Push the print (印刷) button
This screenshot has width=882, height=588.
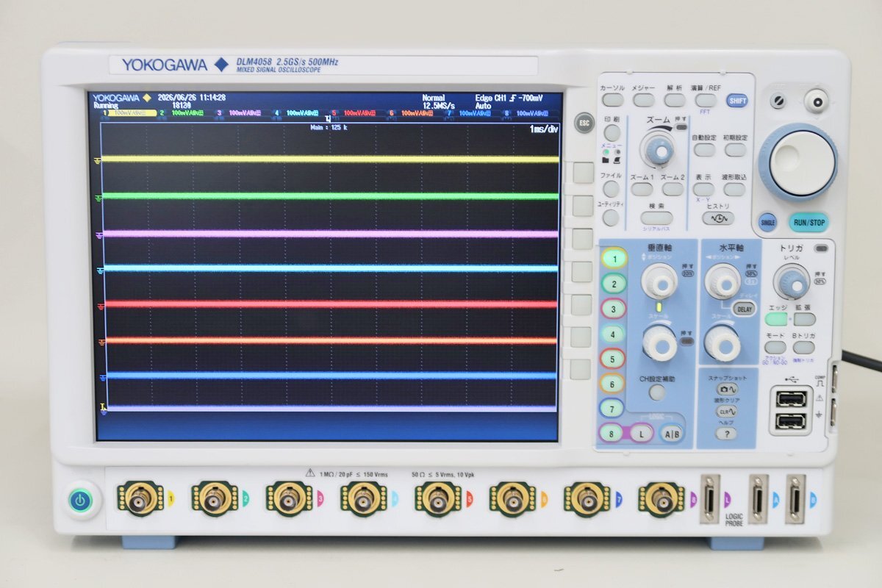point(612,133)
